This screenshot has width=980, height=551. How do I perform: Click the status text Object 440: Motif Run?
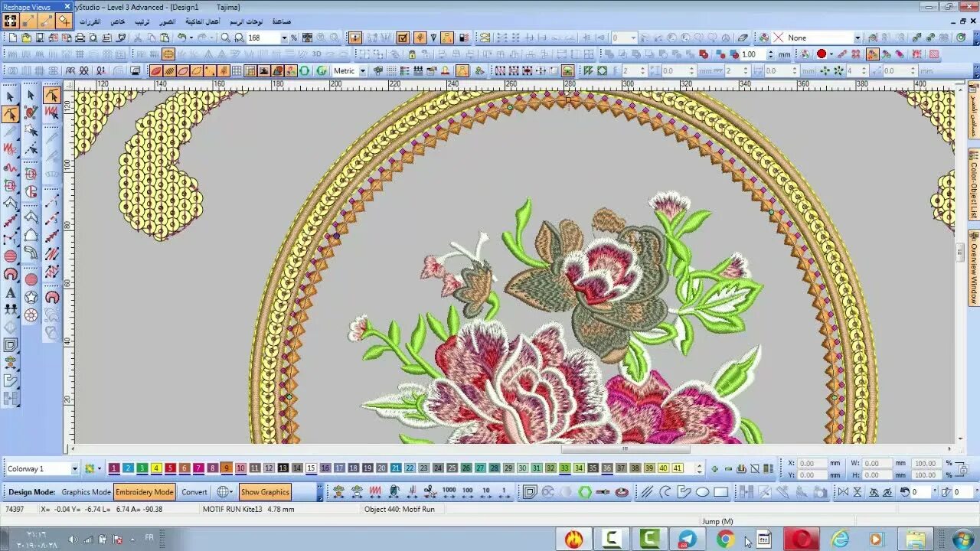click(400, 509)
